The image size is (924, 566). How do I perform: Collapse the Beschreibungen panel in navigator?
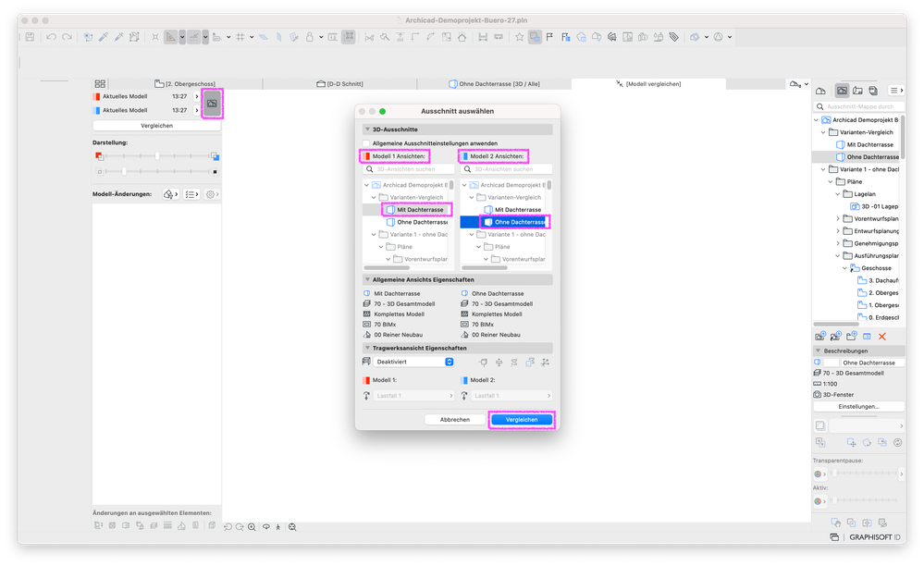818,351
